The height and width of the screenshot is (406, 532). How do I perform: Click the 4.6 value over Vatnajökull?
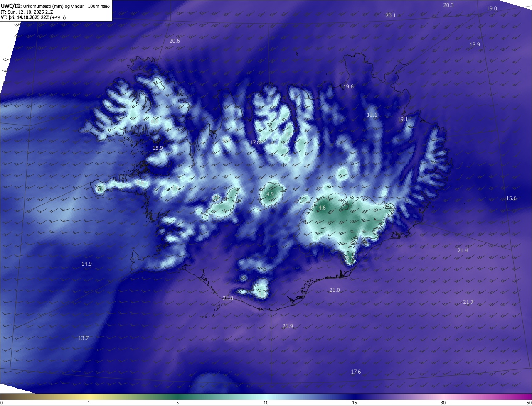coord(322,208)
